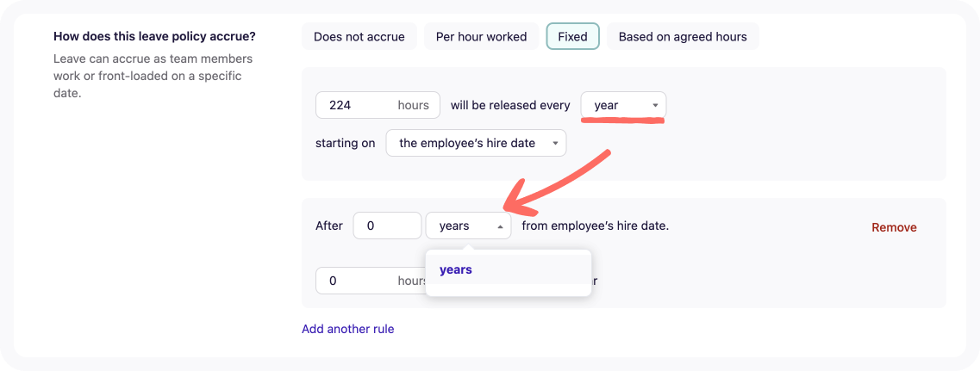Click the caret on the "year" dropdown
Viewport: 980px width, 371px height.
pyautogui.click(x=655, y=106)
